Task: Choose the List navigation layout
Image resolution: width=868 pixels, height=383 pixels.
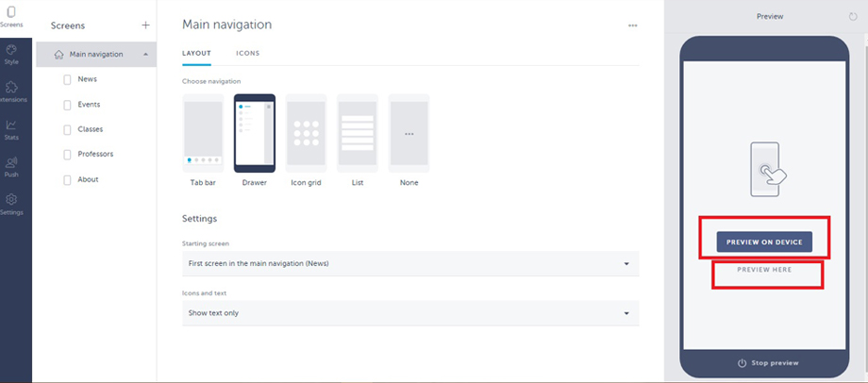Action: pyautogui.click(x=358, y=140)
